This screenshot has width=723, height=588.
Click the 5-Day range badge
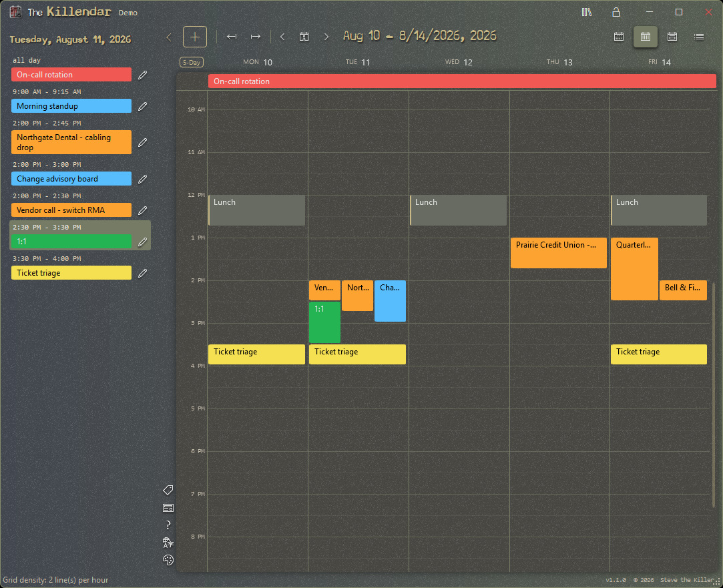point(192,62)
